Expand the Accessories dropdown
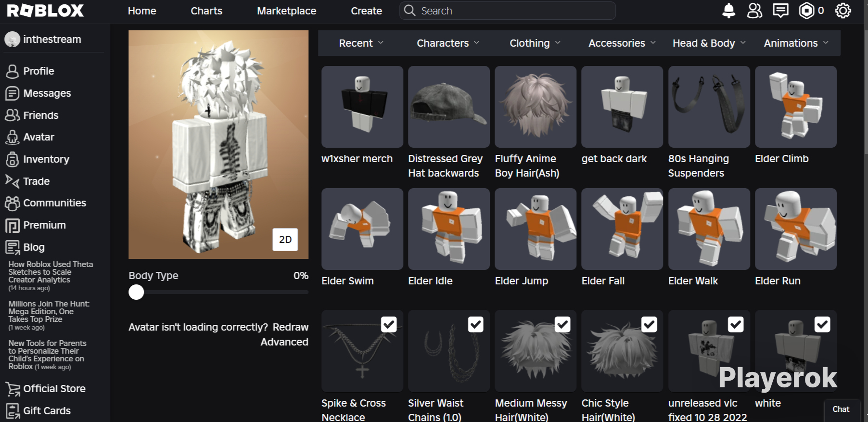The width and height of the screenshot is (868, 422). tap(622, 43)
